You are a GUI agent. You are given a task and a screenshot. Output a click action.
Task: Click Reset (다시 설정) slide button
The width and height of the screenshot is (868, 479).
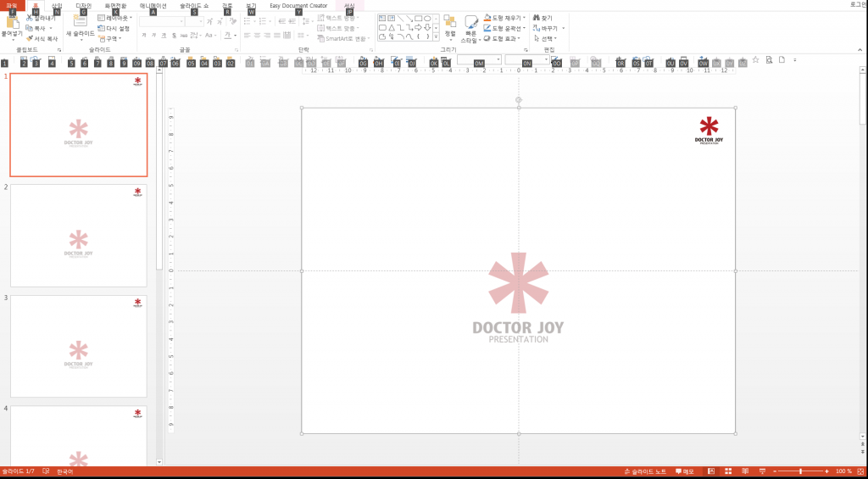tap(114, 28)
